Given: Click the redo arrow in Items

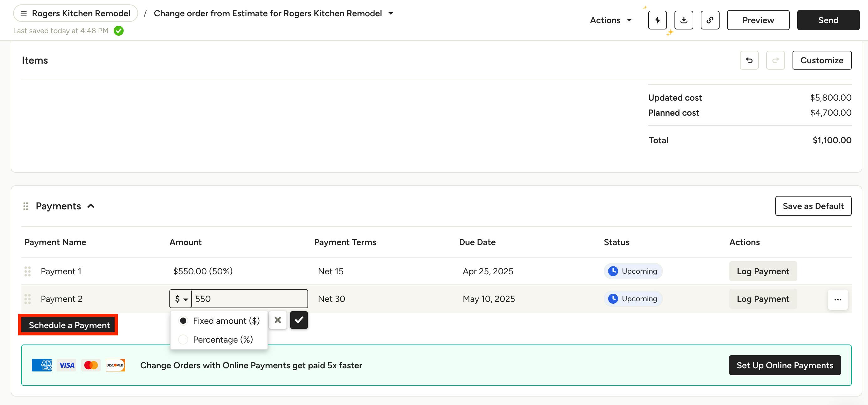Looking at the screenshot, I should pos(775,60).
